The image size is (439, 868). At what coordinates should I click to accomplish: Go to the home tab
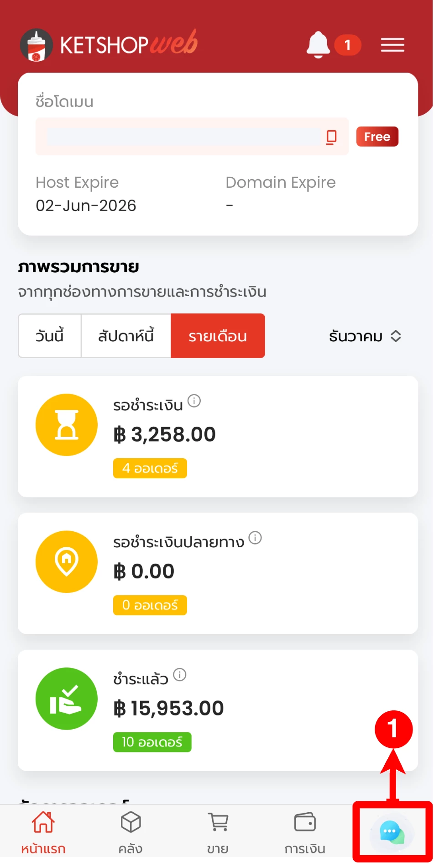pos(43,832)
